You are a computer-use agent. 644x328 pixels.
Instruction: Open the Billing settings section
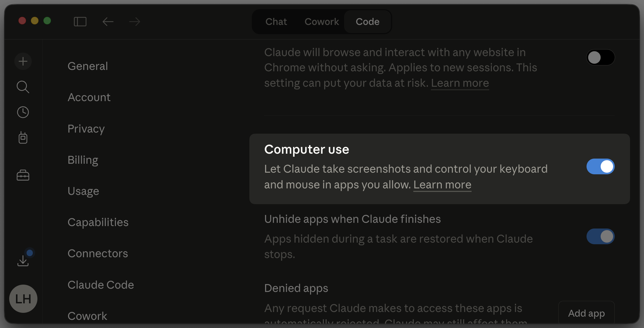tap(83, 160)
